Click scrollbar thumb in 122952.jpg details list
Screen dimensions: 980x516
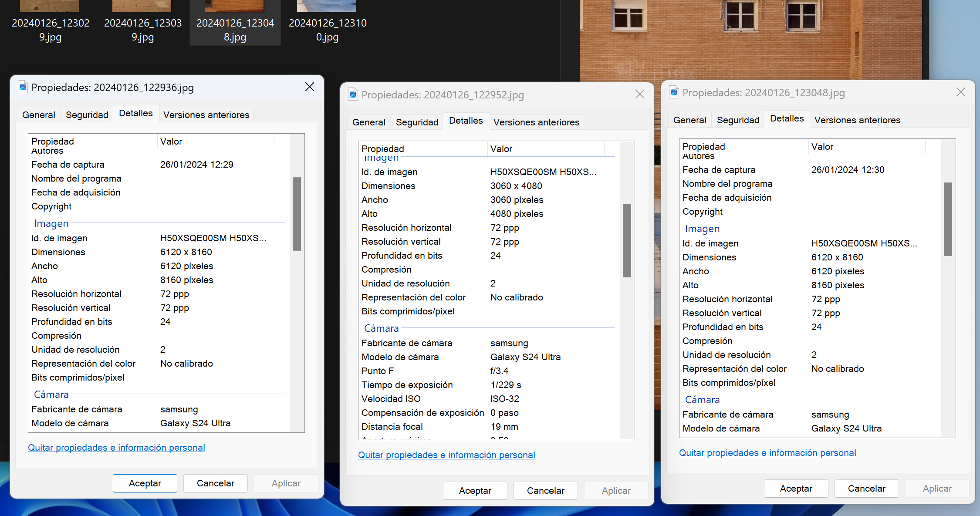coord(627,240)
